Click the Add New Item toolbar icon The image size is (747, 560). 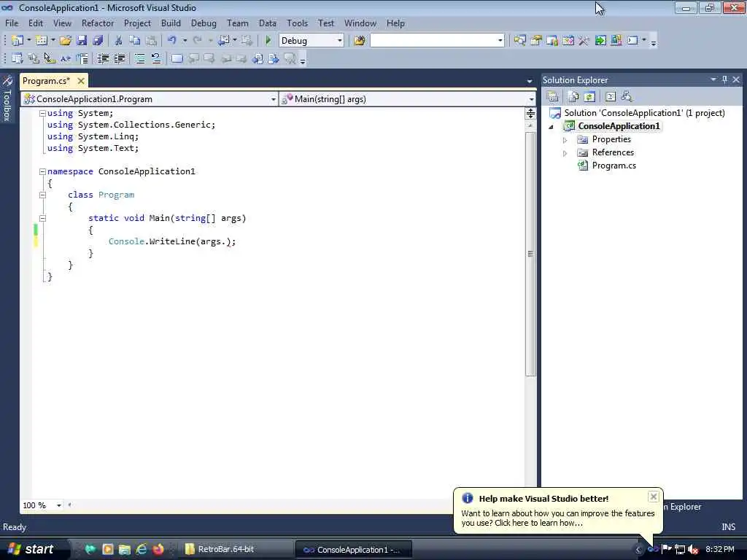[42, 41]
